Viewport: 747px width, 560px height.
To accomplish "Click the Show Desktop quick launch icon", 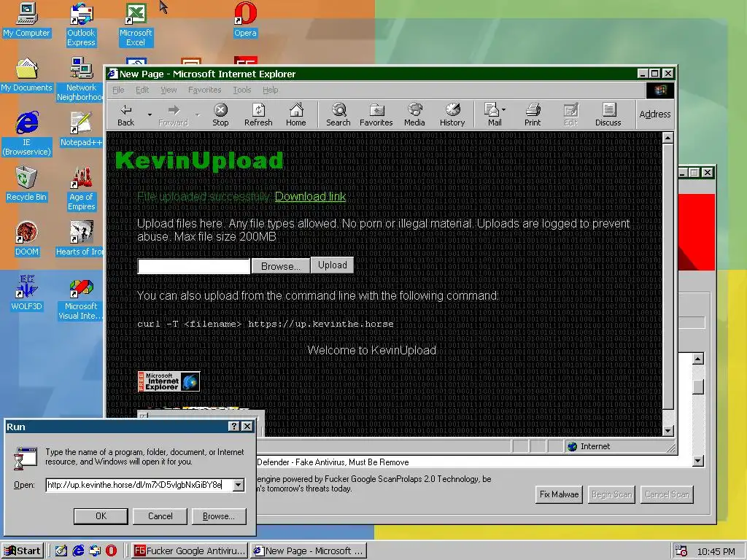I will point(61,551).
